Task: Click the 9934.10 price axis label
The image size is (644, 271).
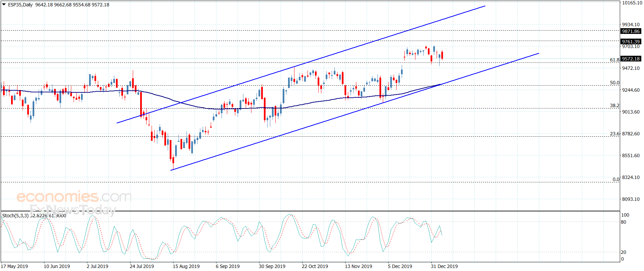Action: point(631,25)
